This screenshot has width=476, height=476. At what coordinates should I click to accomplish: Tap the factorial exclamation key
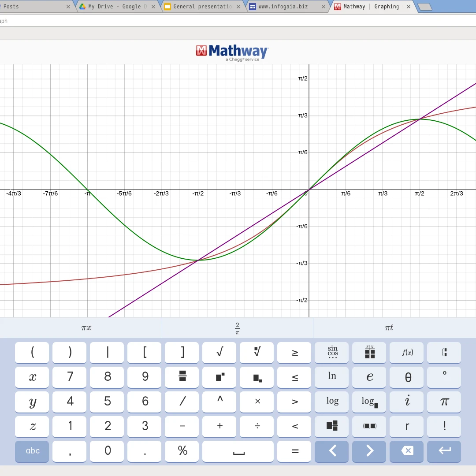pos(444,427)
